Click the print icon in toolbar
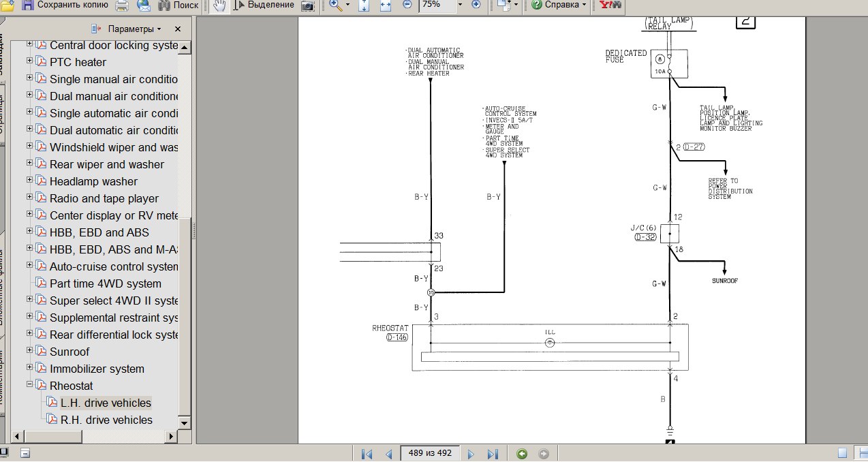Screen dimensions: 868x462 pyautogui.click(x=122, y=5)
